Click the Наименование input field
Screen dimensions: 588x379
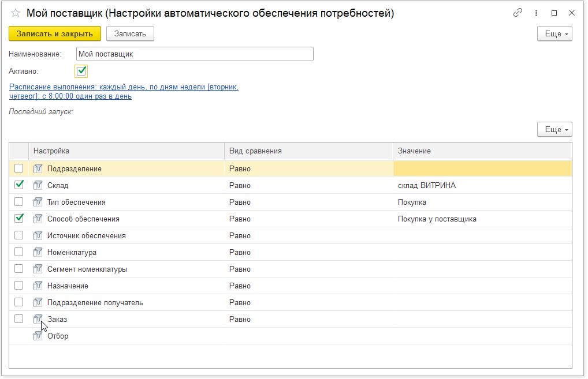point(195,54)
